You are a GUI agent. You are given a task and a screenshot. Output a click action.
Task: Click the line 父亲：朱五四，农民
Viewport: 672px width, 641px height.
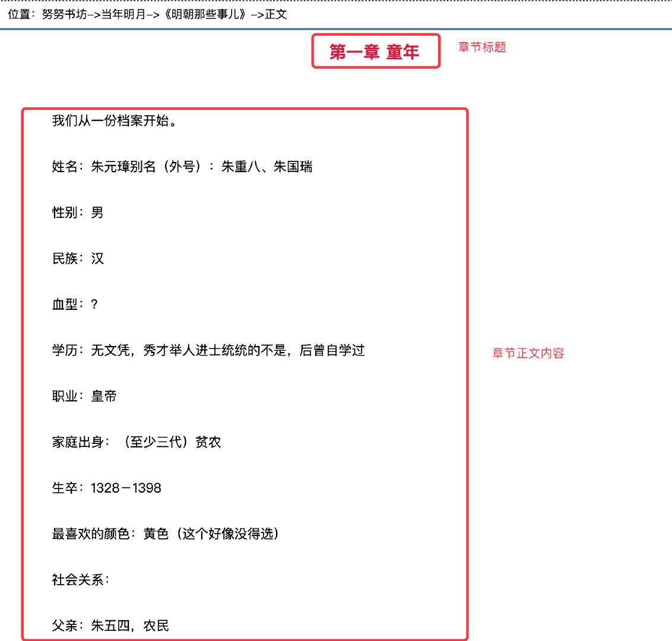point(110,626)
